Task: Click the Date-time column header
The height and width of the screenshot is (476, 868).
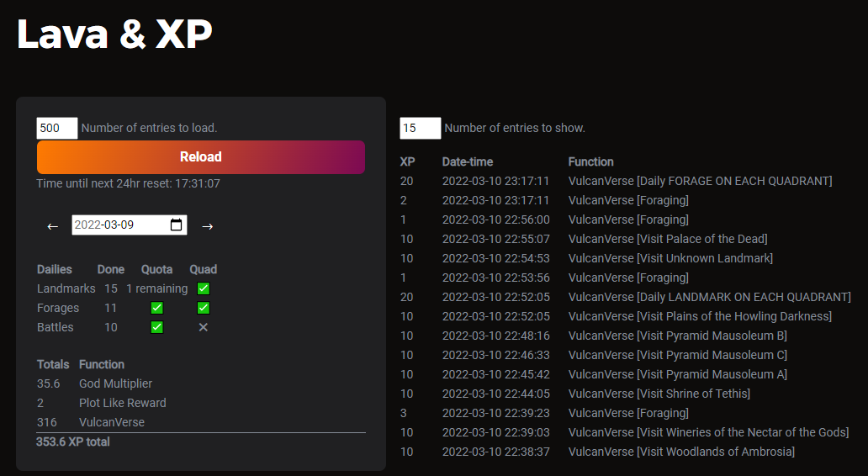Action: tap(467, 161)
